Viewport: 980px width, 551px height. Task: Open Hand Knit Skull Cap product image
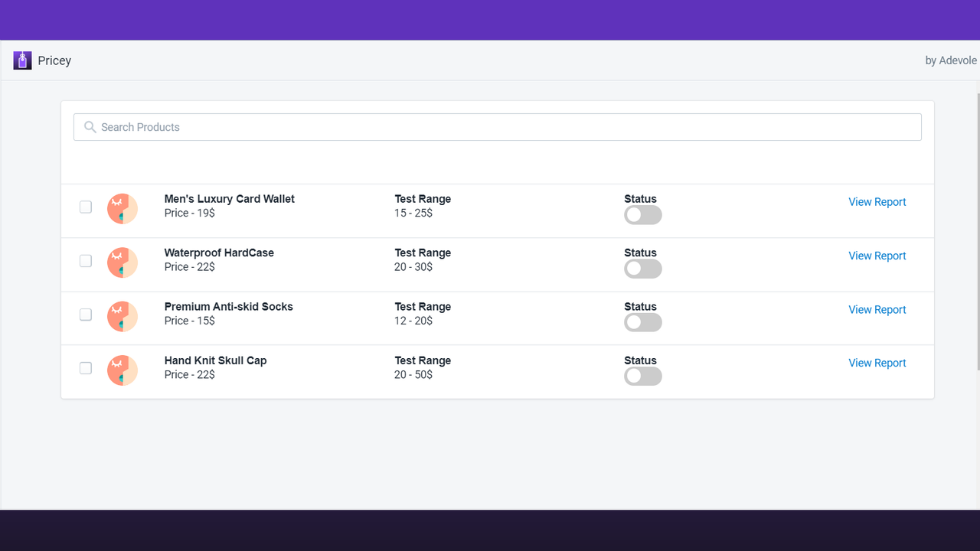pyautogui.click(x=122, y=370)
